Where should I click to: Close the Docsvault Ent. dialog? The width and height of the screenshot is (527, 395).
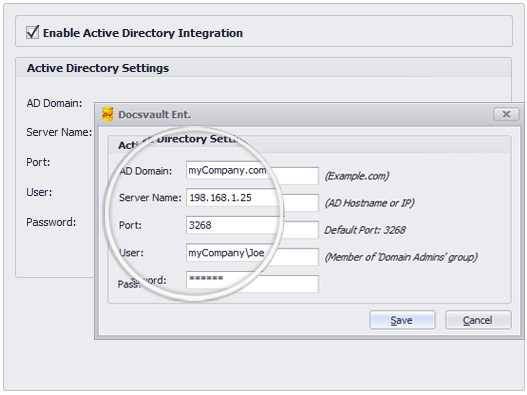coord(506,114)
